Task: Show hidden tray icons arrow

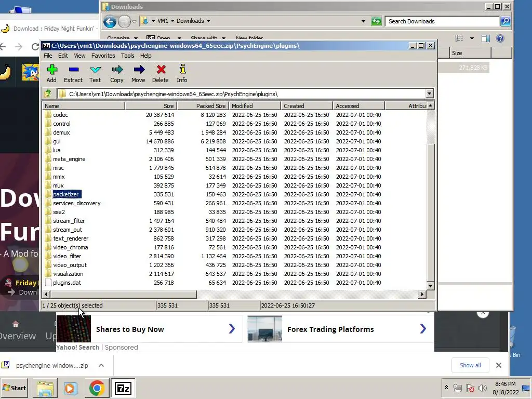Action: (446, 388)
